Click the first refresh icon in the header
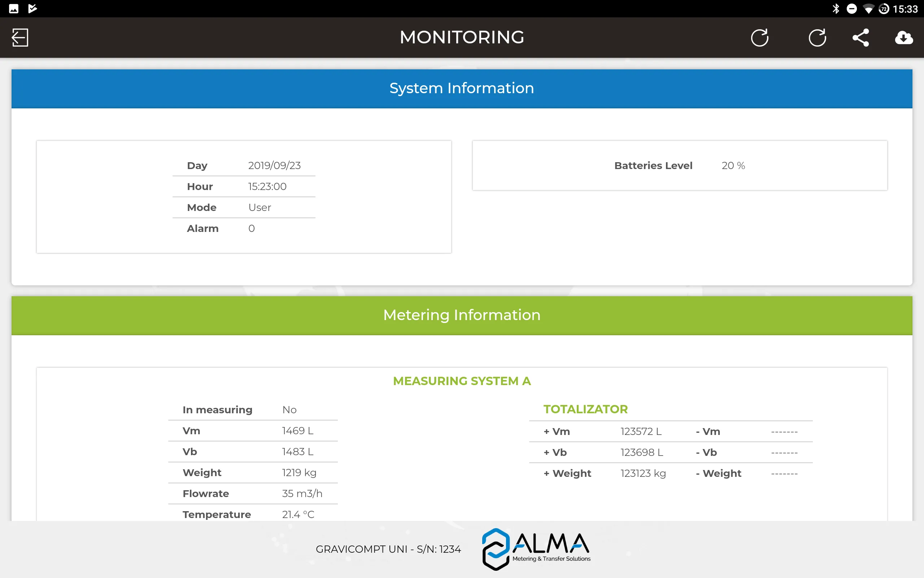 (759, 38)
